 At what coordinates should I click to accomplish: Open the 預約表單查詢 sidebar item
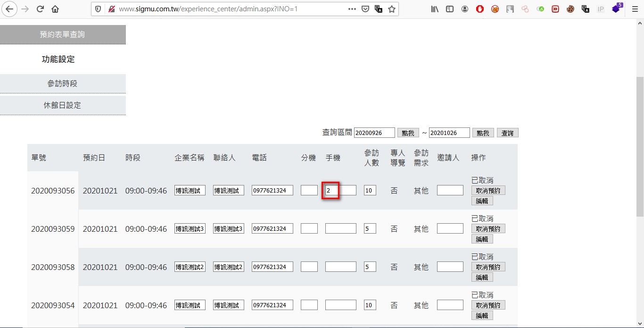click(x=63, y=34)
